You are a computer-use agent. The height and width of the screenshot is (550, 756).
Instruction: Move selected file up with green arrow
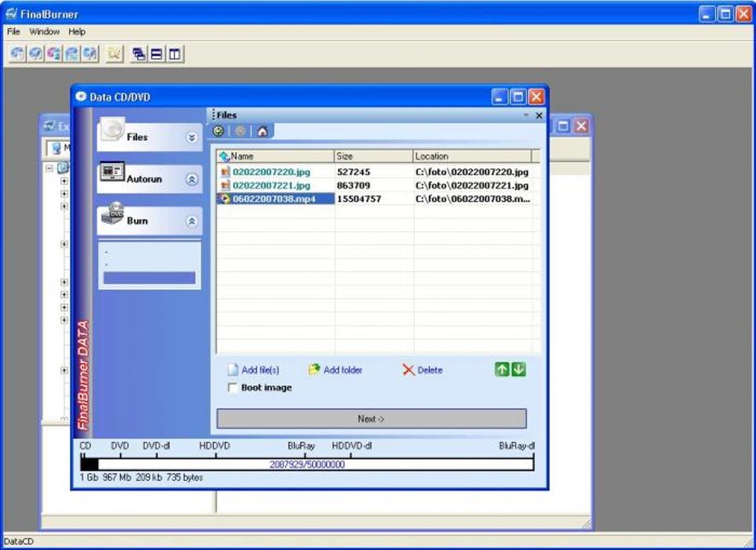pyautogui.click(x=502, y=370)
